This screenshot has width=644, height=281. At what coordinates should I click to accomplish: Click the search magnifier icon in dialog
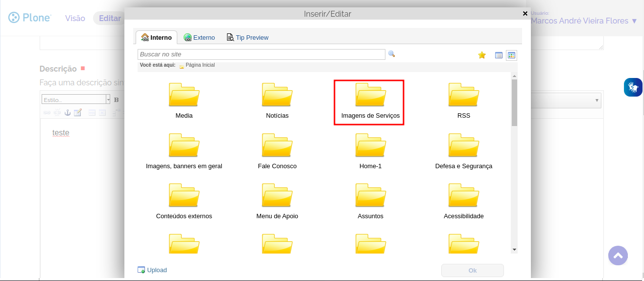pos(391,54)
